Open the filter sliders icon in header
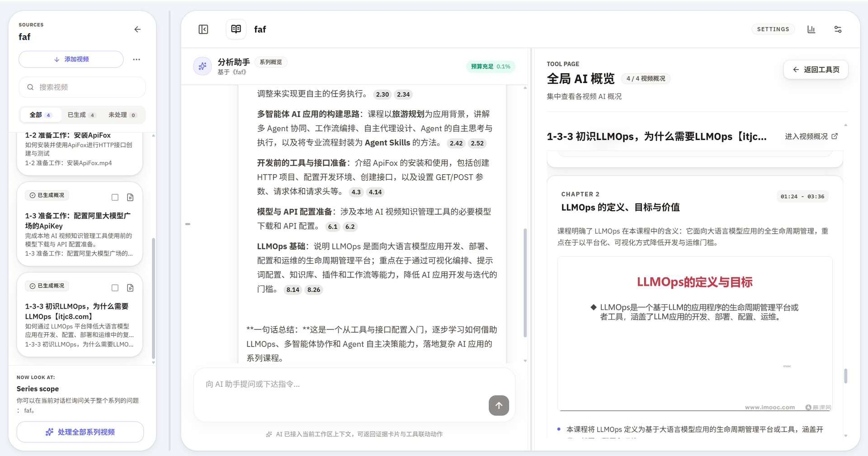Image resolution: width=868 pixels, height=456 pixels. tap(838, 29)
